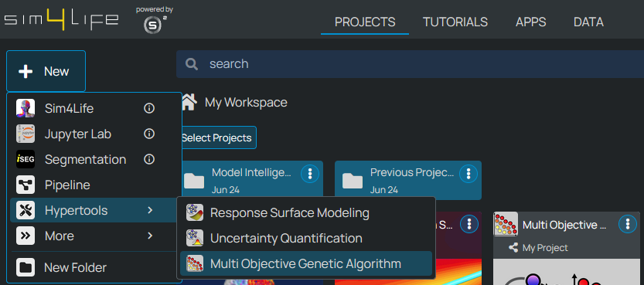This screenshot has width=644, height=285.
Task: Open options menu of Model Intelligence folder
Action: click(310, 174)
